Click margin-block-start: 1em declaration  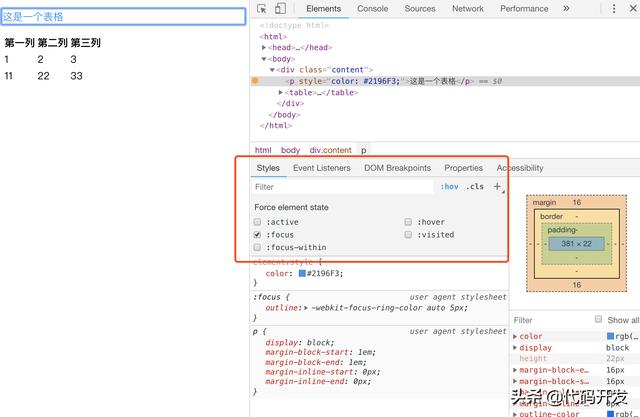pos(320,352)
